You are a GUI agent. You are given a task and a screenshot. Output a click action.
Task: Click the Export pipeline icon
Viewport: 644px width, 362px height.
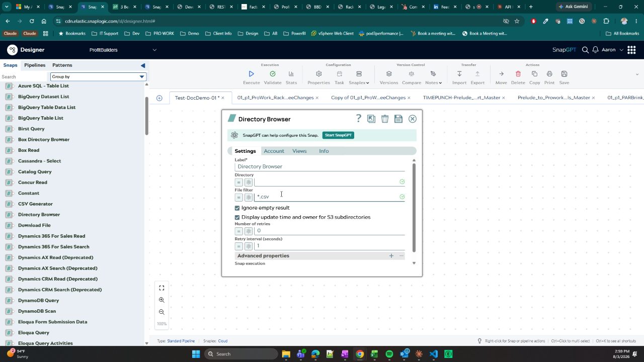coord(477,74)
